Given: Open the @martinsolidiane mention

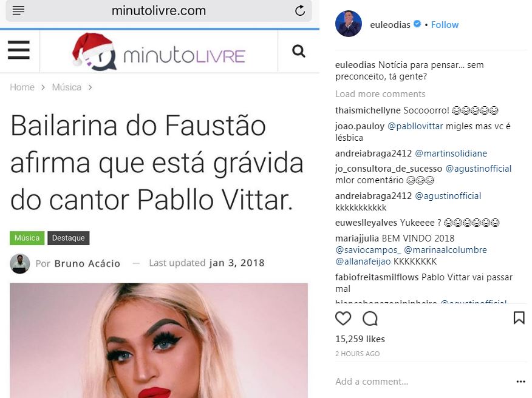Looking at the screenshot, I should 451,153.
